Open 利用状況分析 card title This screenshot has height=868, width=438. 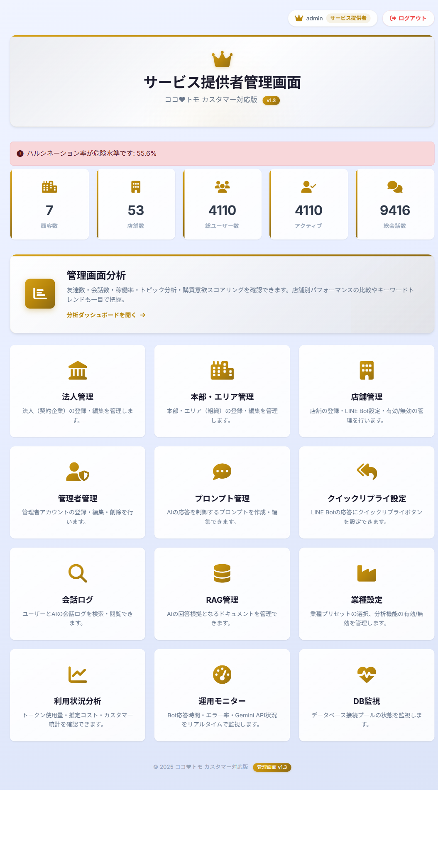tap(78, 701)
